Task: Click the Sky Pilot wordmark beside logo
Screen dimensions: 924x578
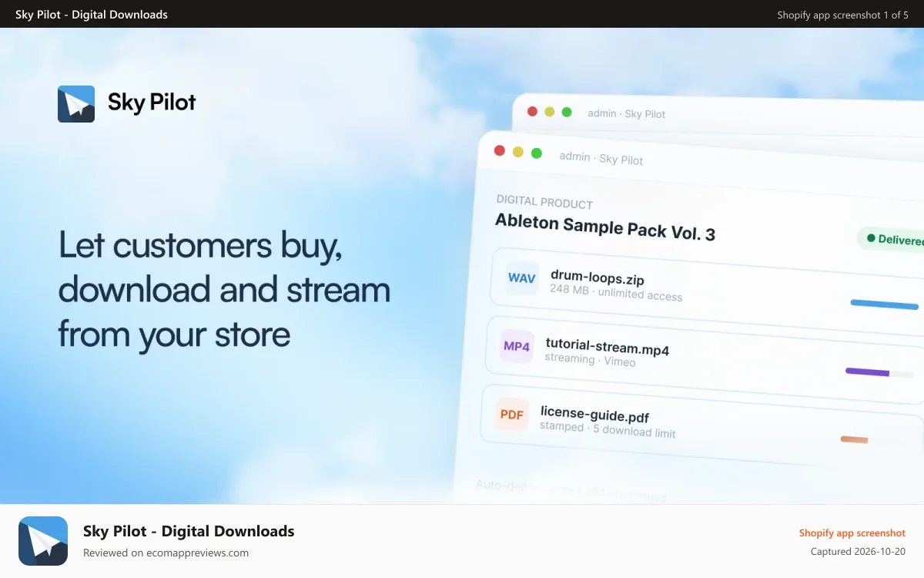Action: 152,102
